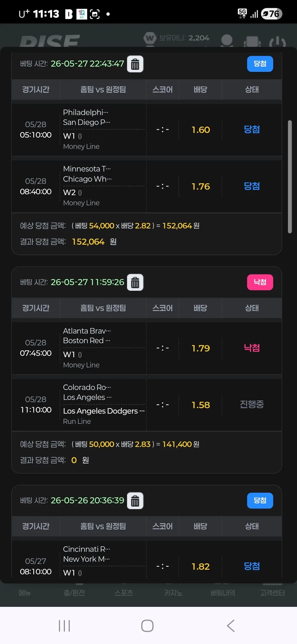Select the Los Angeles Dodgers Run Line row
This screenshot has height=644, width=297.
(x=147, y=404)
